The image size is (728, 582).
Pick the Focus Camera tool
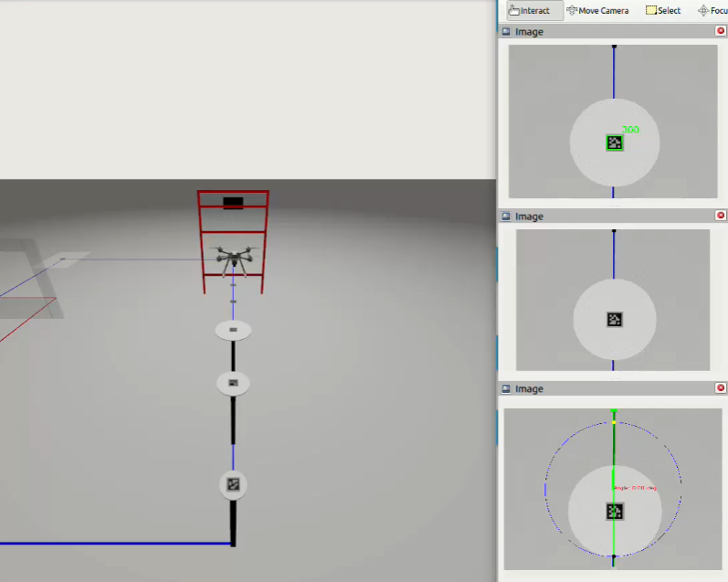(x=712, y=10)
